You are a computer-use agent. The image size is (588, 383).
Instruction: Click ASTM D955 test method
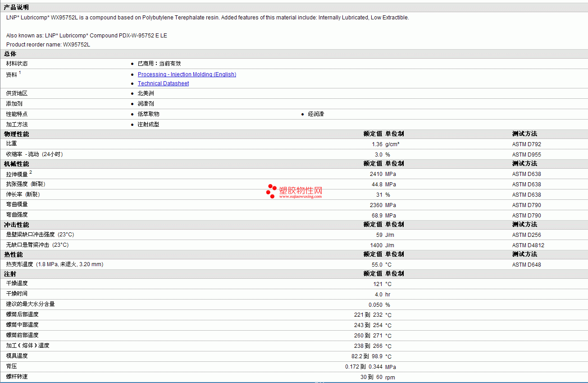tap(527, 155)
